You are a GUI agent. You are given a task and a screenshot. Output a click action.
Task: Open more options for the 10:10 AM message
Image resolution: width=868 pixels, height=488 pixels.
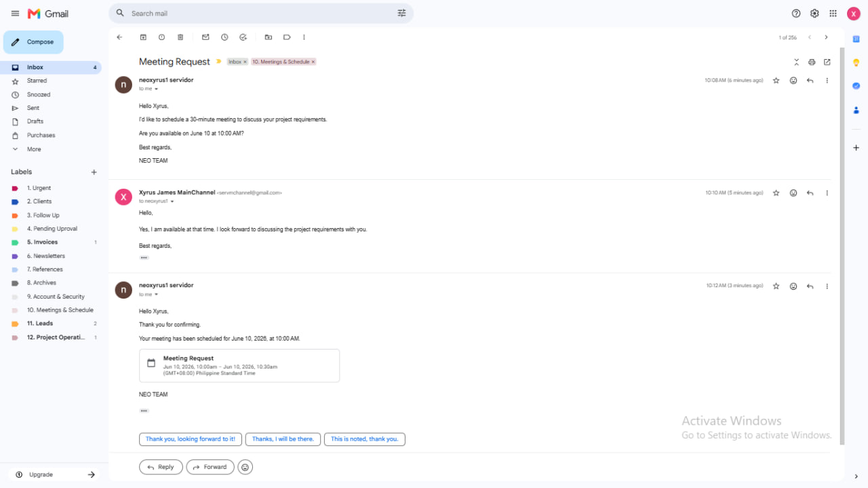[827, 193]
